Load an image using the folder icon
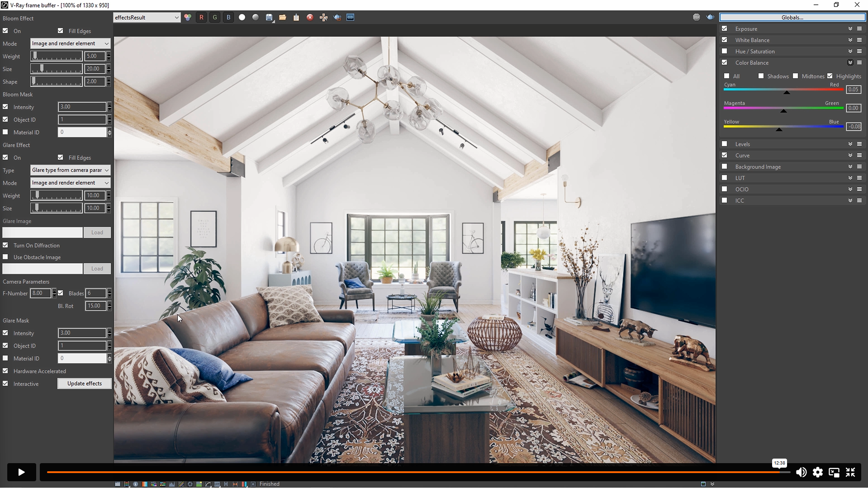This screenshot has height=488, width=868. (283, 17)
